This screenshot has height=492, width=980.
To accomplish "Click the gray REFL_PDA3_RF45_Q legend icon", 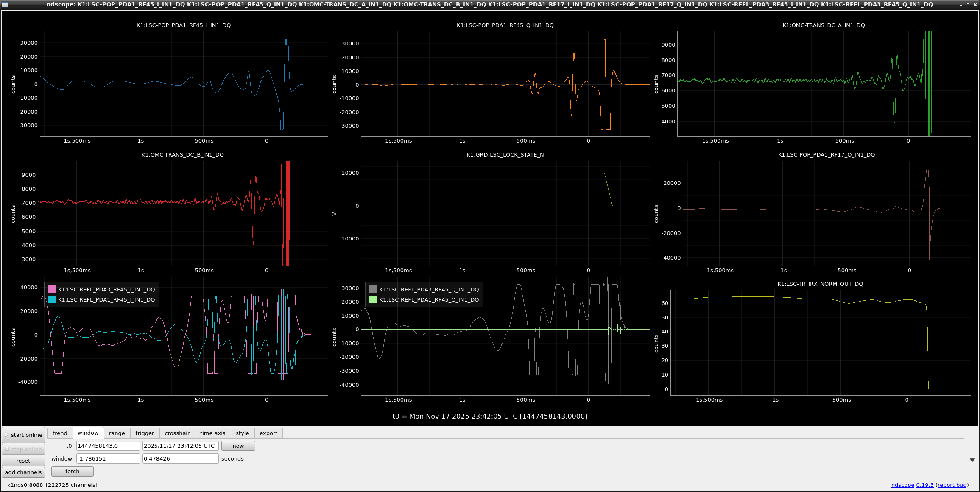I will point(373,289).
